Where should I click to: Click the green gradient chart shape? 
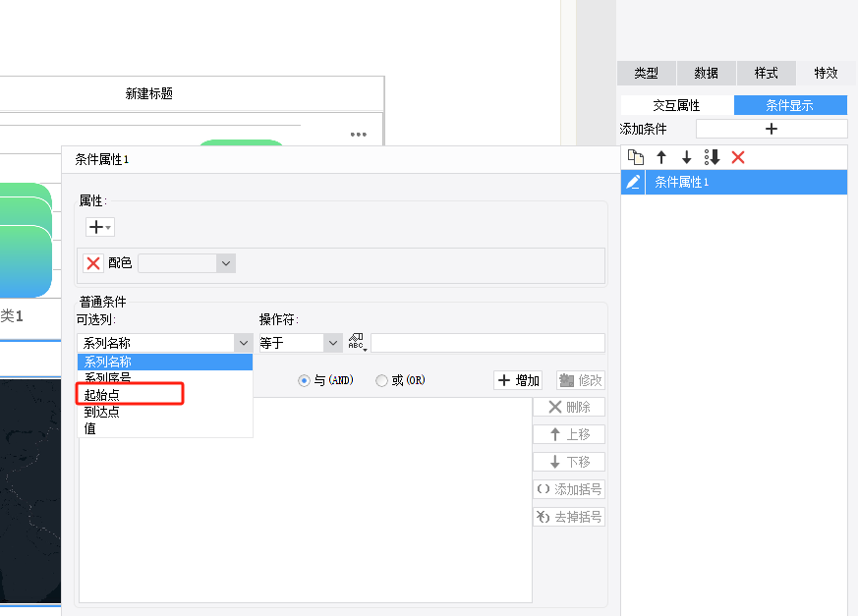pos(26,241)
